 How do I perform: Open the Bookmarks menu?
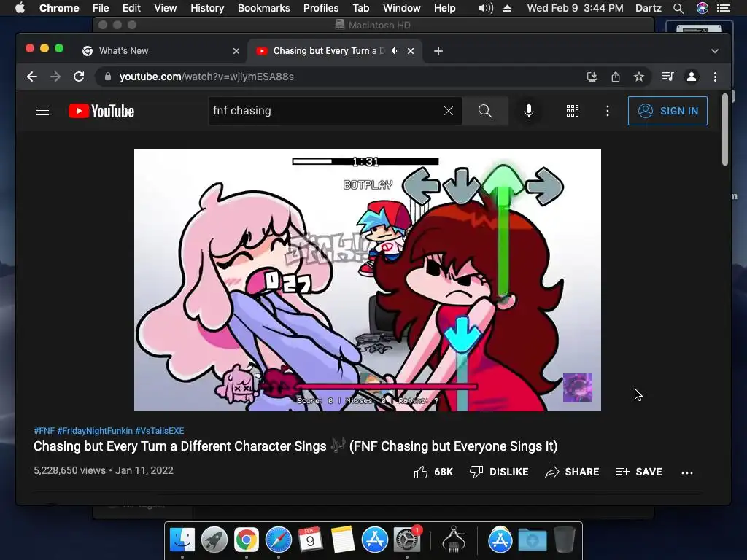pyautogui.click(x=264, y=8)
